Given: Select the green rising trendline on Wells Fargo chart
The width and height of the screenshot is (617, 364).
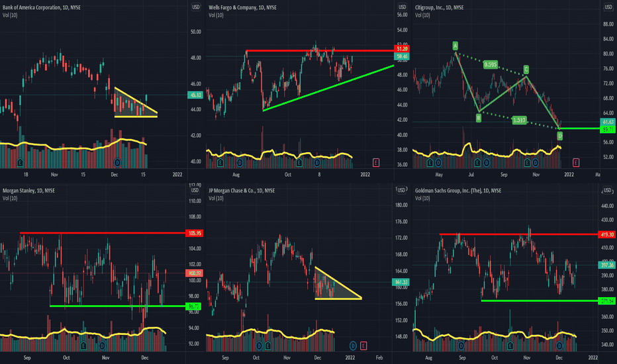Looking at the screenshot, I should click(x=328, y=89).
